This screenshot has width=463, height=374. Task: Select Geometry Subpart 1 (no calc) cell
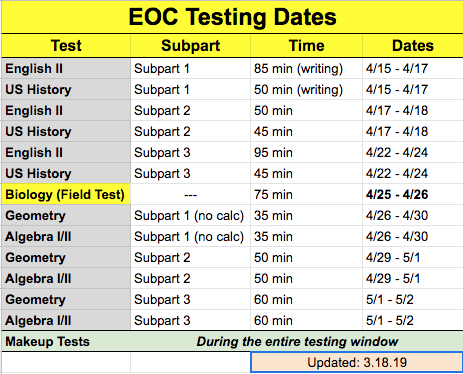190,215
